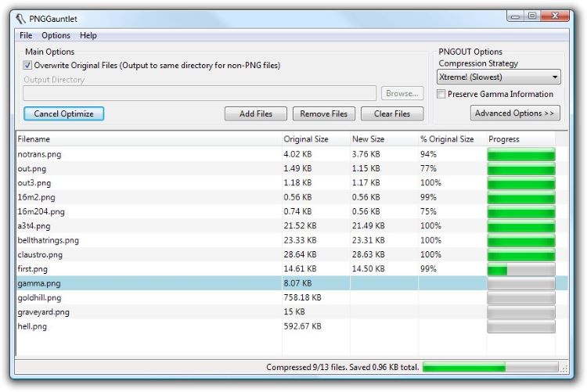
Task: Click the 758.18 KB size cell
Action: point(302,297)
